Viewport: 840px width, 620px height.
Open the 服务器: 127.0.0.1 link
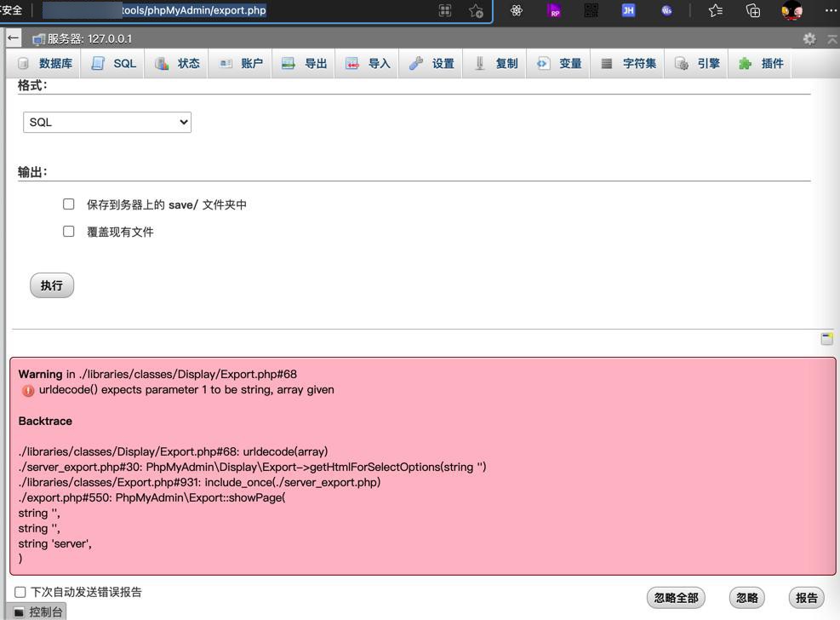pos(89,38)
